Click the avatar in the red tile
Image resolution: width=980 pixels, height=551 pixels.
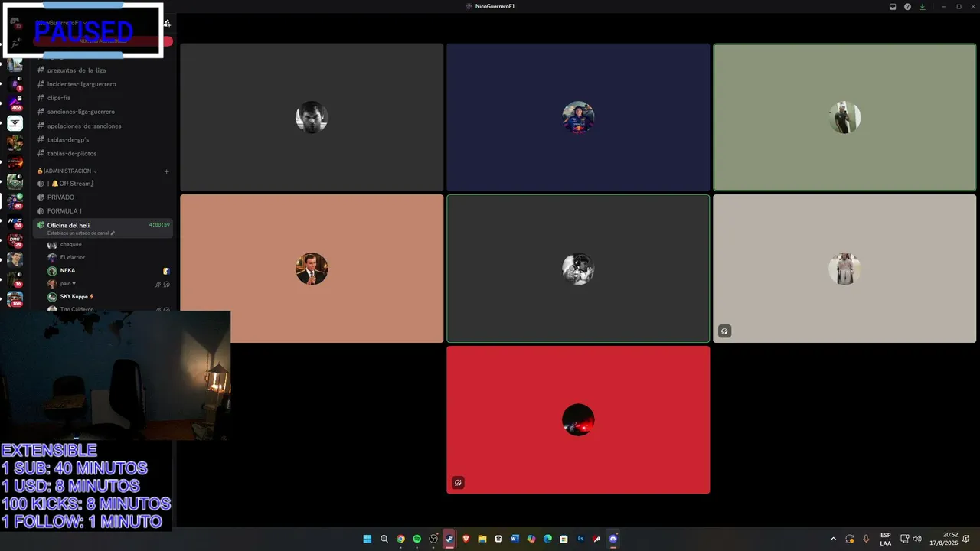click(x=578, y=420)
